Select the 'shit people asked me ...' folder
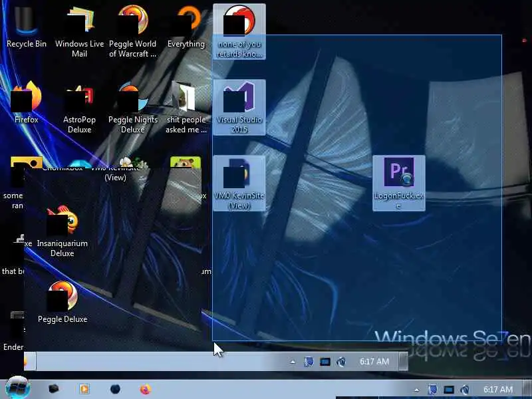Viewport: 532px width, 399px height. (186, 107)
